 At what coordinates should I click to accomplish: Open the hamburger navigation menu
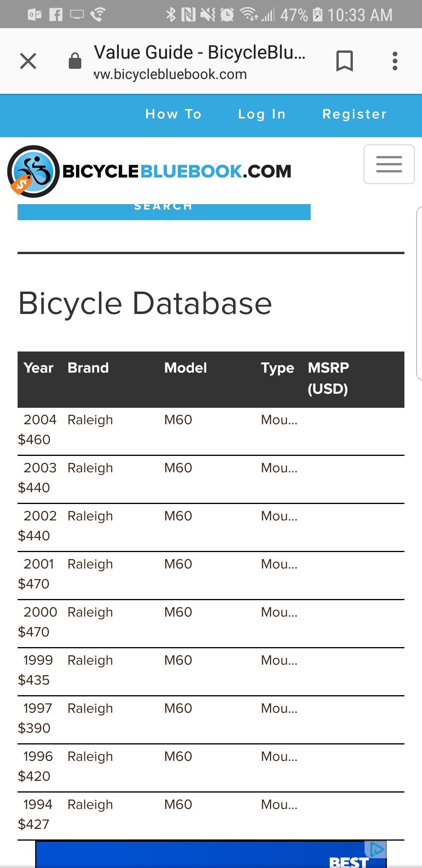[x=389, y=164]
